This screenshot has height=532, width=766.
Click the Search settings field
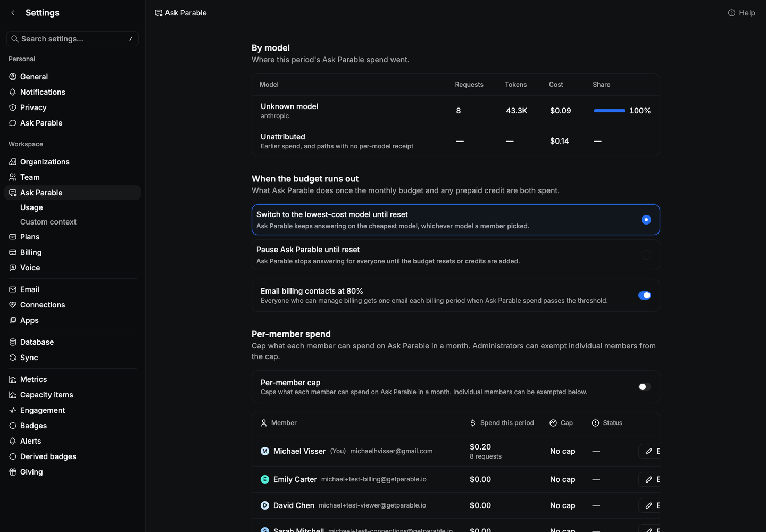[x=72, y=39]
